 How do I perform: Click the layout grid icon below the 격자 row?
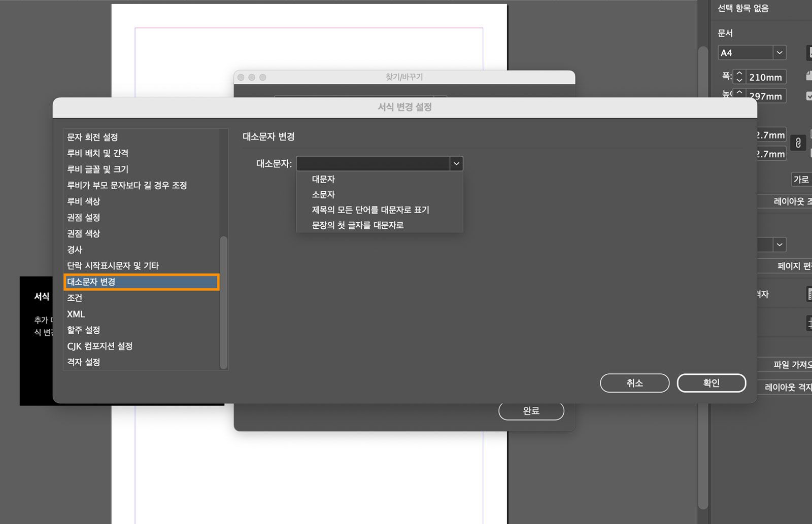pos(810,322)
